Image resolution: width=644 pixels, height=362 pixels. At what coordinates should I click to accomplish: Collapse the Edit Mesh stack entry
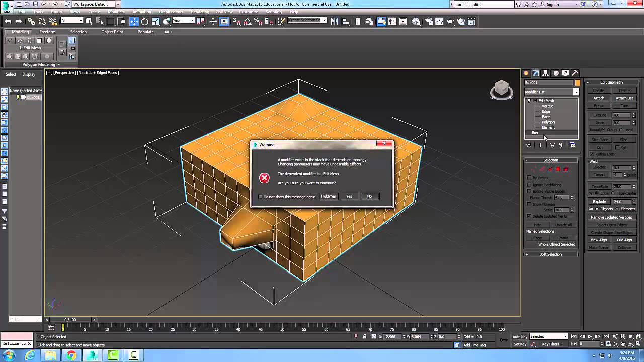(x=535, y=101)
